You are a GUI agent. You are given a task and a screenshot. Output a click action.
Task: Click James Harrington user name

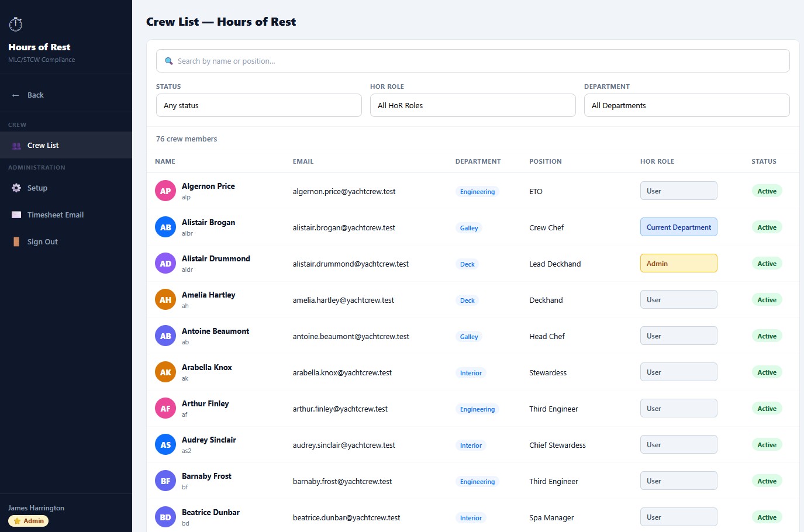36,508
